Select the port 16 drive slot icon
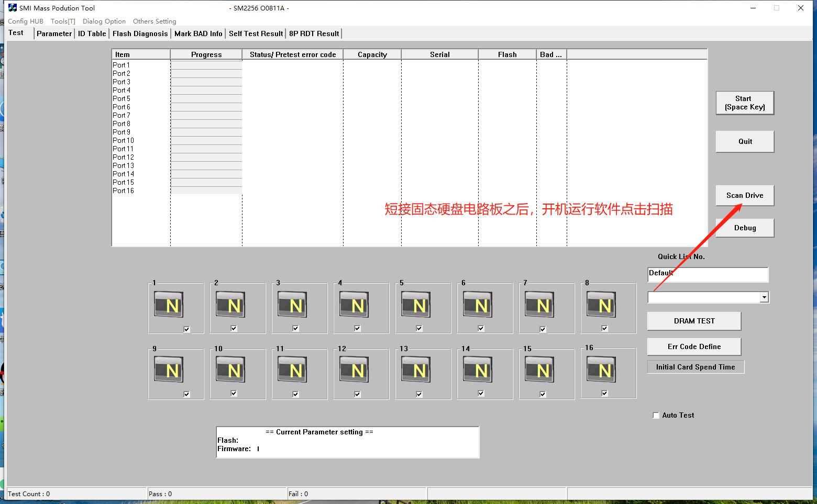Image resolution: width=817 pixels, height=504 pixels. tap(601, 370)
